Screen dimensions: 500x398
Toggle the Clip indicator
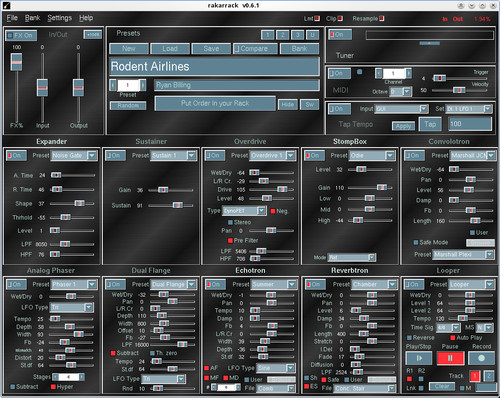click(x=340, y=19)
